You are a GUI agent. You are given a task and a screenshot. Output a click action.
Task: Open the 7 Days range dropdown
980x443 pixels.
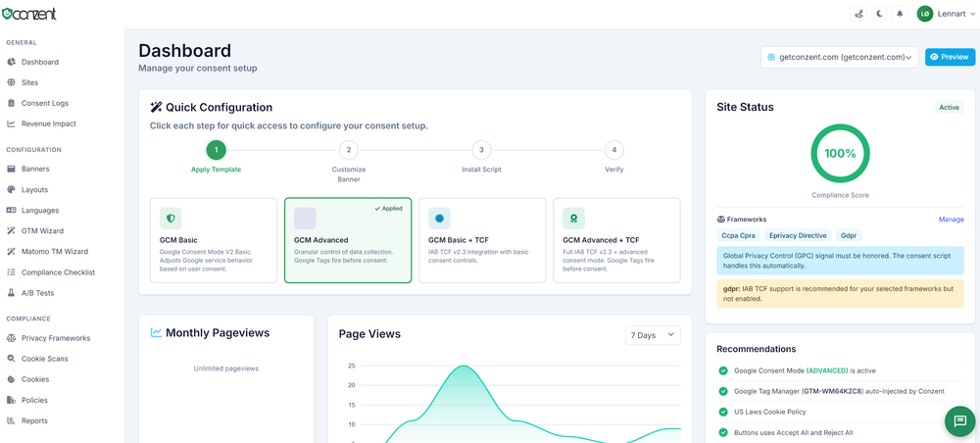click(653, 335)
